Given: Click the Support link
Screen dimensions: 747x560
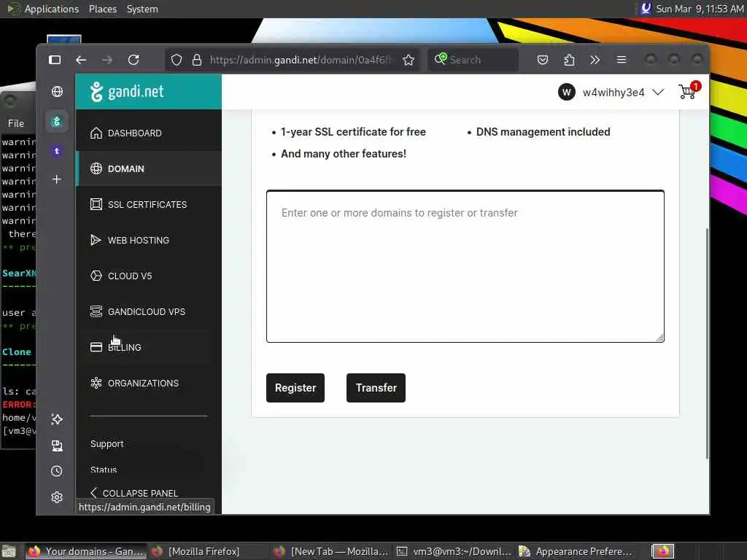Looking at the screenshot, I should (x=107, y=443).
